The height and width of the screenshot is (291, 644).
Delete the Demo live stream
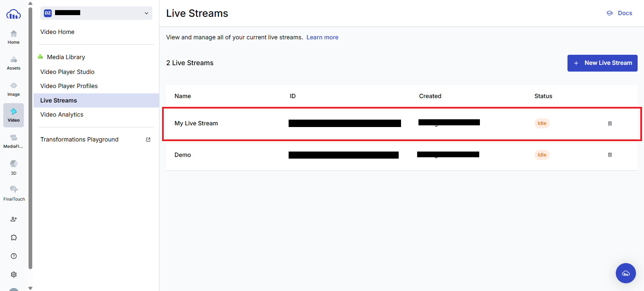(610, 155)
